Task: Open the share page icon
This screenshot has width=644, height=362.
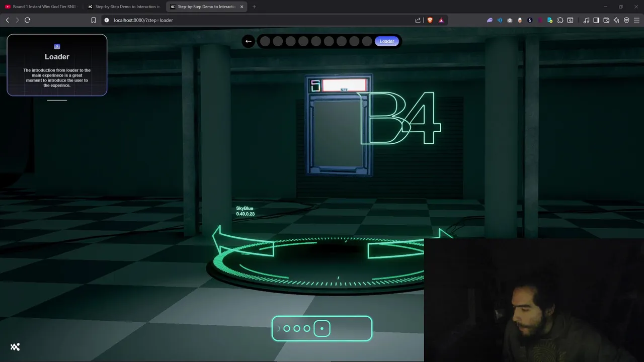Action: [418, 20]
